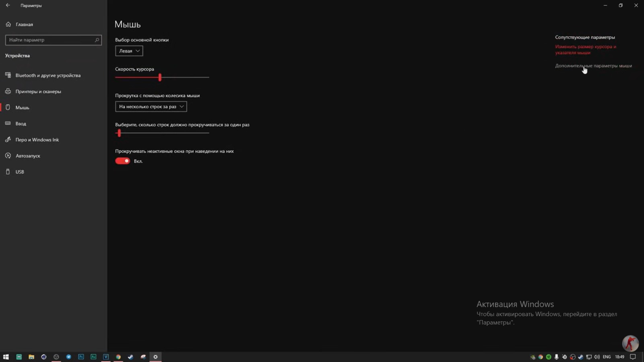The height and width of the screenshot is (362, 644).
Task: Click the scroll lines count slider handle
Action: coord(119,133)
